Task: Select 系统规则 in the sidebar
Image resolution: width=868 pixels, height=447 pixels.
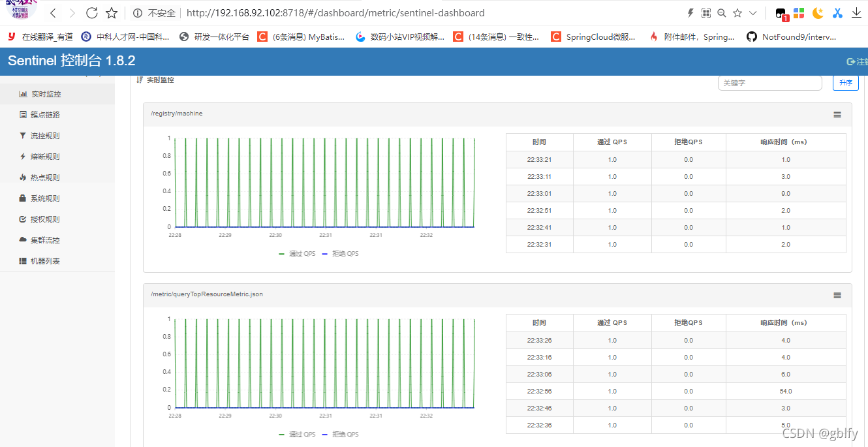Action: pyautogui.click(x=57, y=198)
